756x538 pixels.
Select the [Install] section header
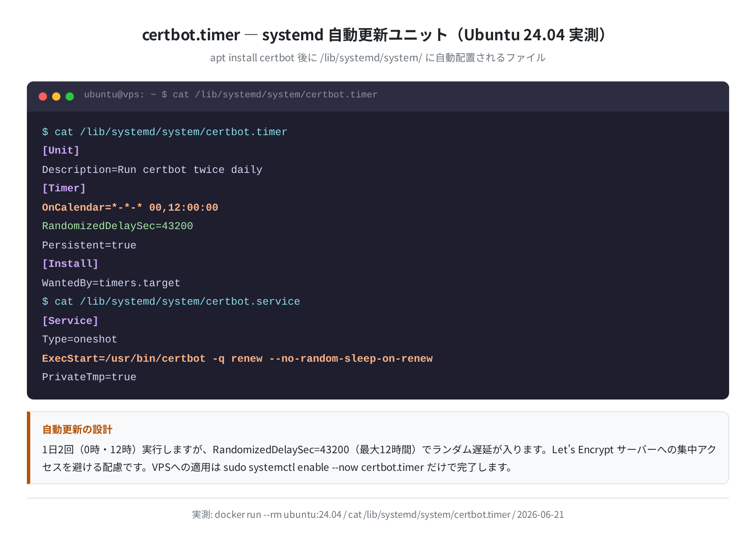tap(70, 264)
